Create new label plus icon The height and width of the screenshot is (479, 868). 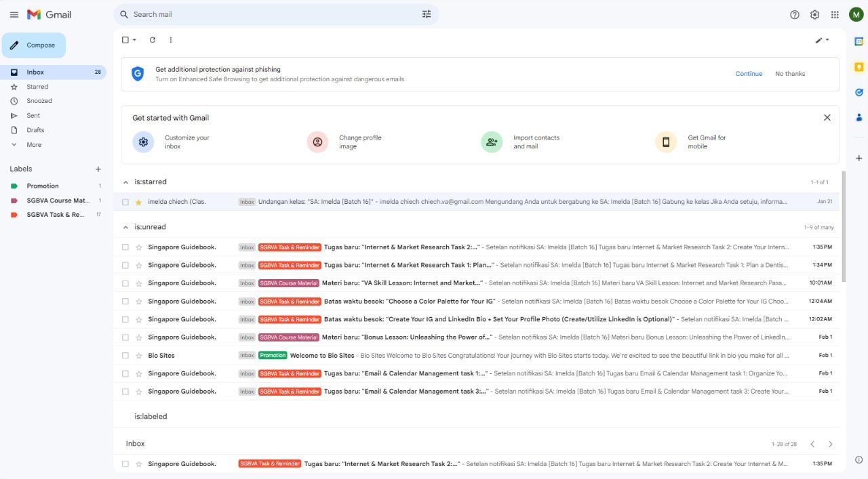(x=98, y=169)
